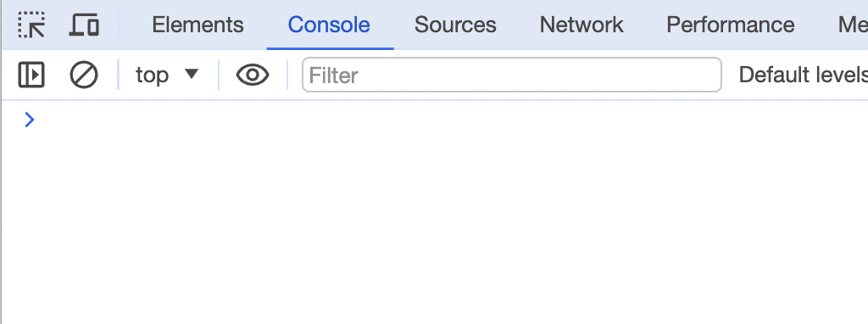Focus the console Filter text field
This screenshot has height=324, width=868.
[x=511, y=75]
